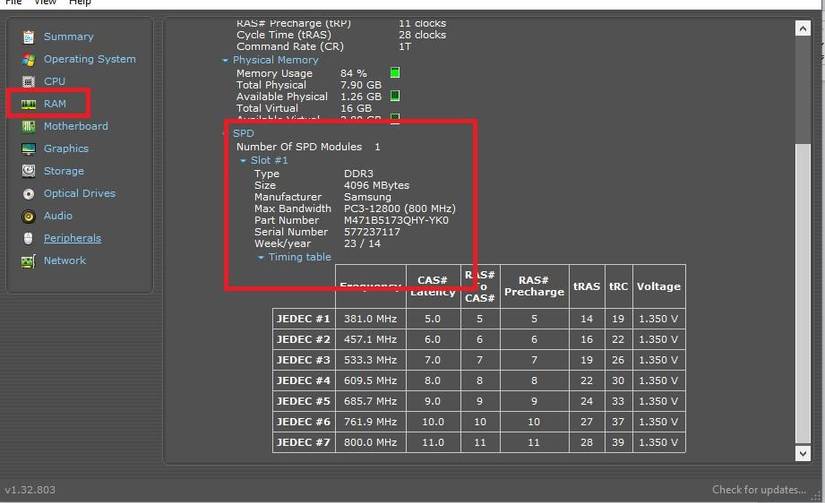Select the Optical Drives disc icon

(x=27, y=194)
